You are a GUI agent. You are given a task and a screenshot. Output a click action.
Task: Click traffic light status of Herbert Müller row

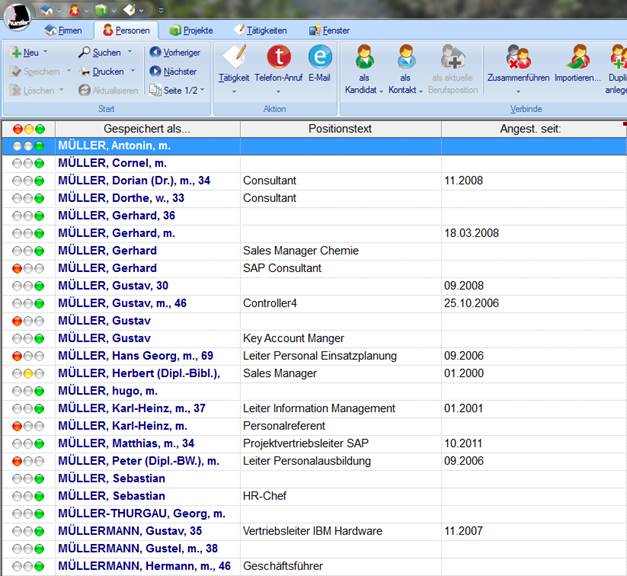click(28, 373)
